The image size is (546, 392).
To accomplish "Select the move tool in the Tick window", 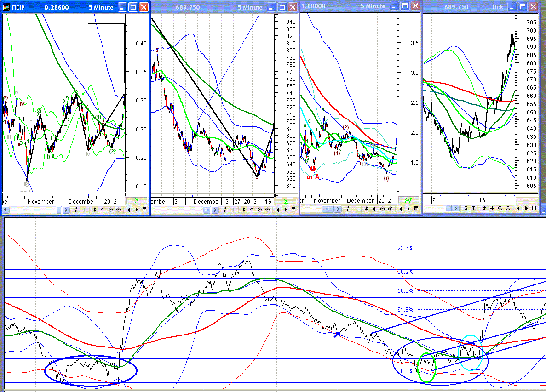I will point(492,208).
